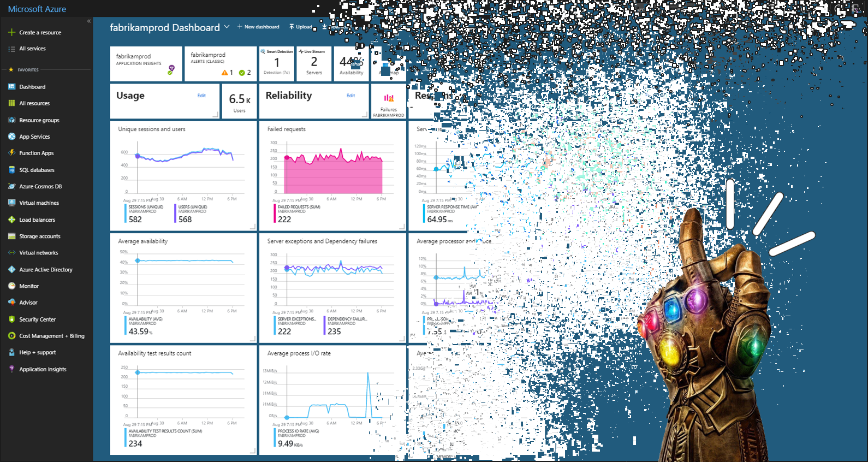Click the Sessions (Unique) 582 value

[135, 220]
